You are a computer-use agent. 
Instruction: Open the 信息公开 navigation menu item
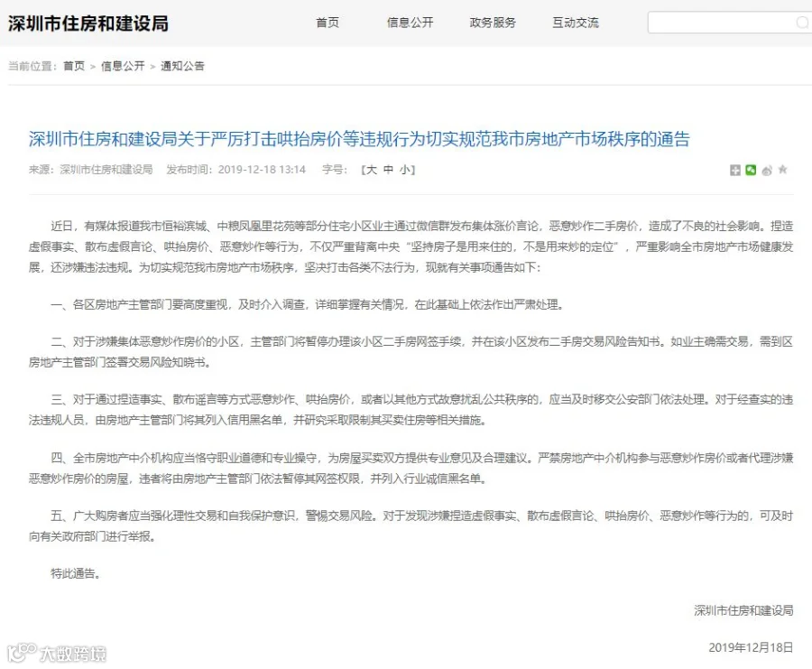(x=411, y=23)
